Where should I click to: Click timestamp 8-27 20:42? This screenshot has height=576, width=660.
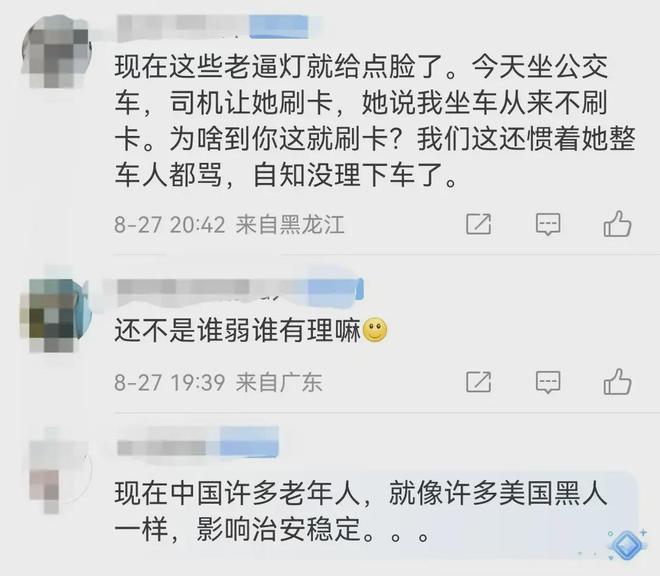[x=170, y=224]
